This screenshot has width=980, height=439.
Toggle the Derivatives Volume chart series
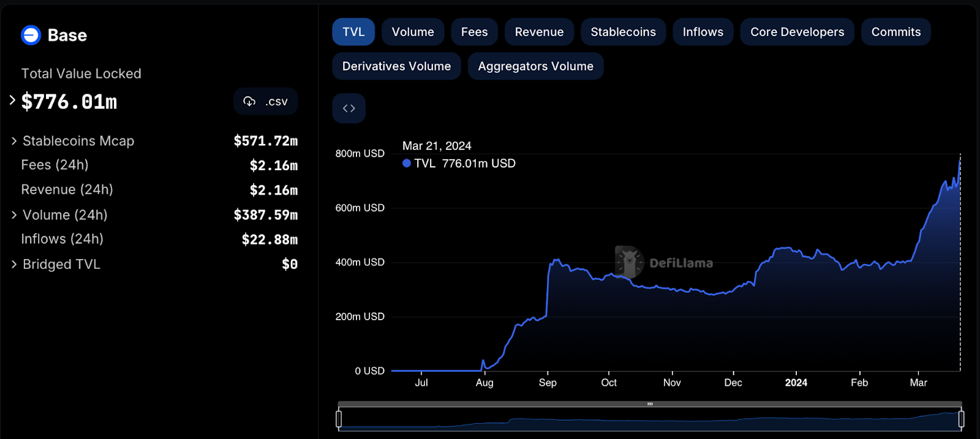396,66
